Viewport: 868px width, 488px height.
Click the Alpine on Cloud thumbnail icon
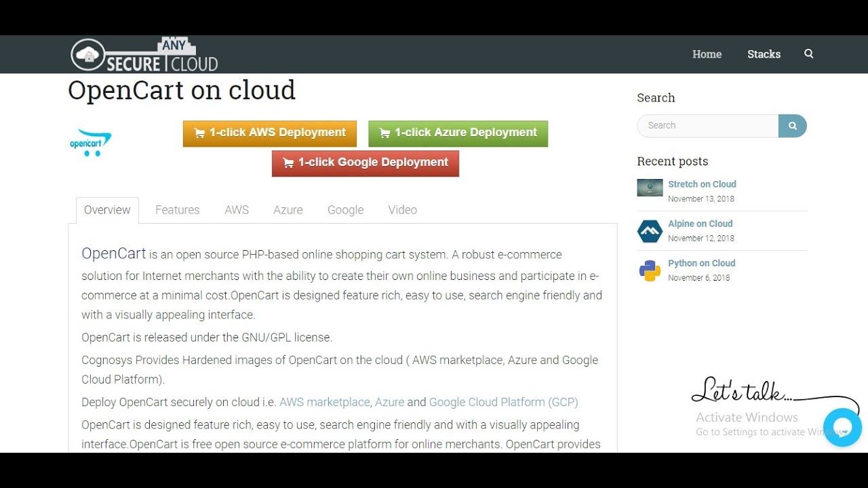[650, 231]
